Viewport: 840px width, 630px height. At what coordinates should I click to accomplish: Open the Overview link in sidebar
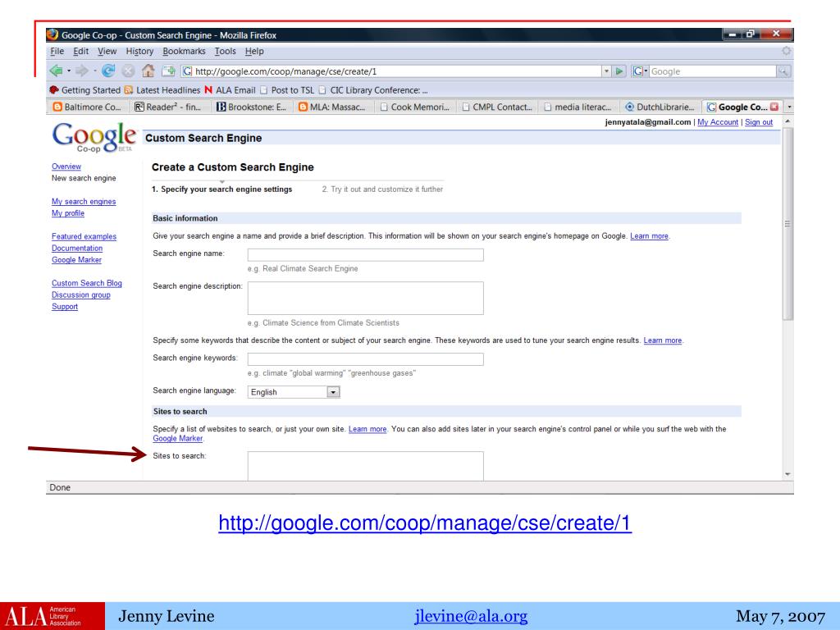coord(66,167)
